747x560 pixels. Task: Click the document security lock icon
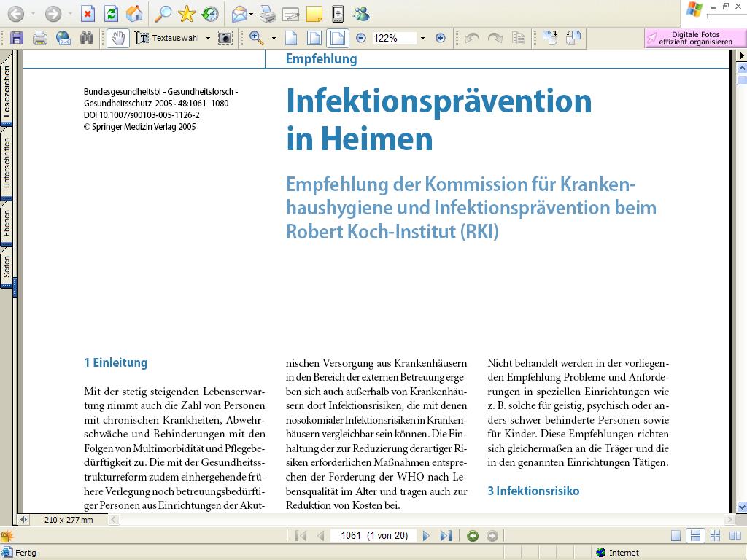pos(7,536)
